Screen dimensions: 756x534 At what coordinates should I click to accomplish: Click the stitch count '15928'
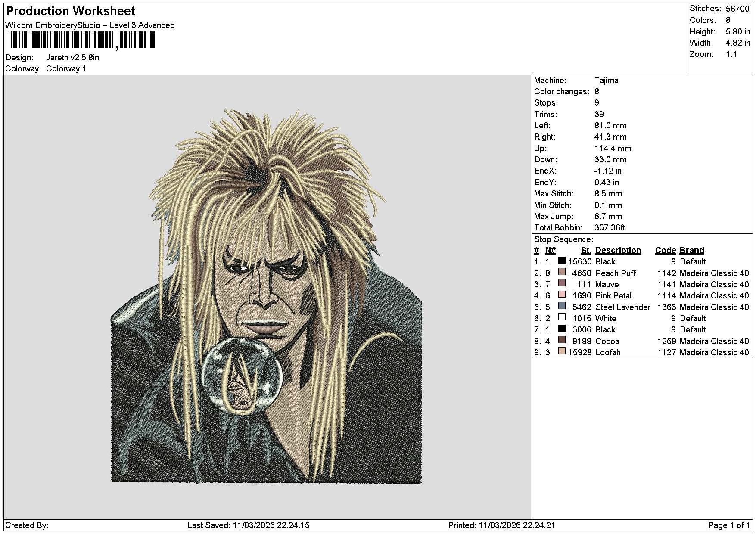pos(580,353)
